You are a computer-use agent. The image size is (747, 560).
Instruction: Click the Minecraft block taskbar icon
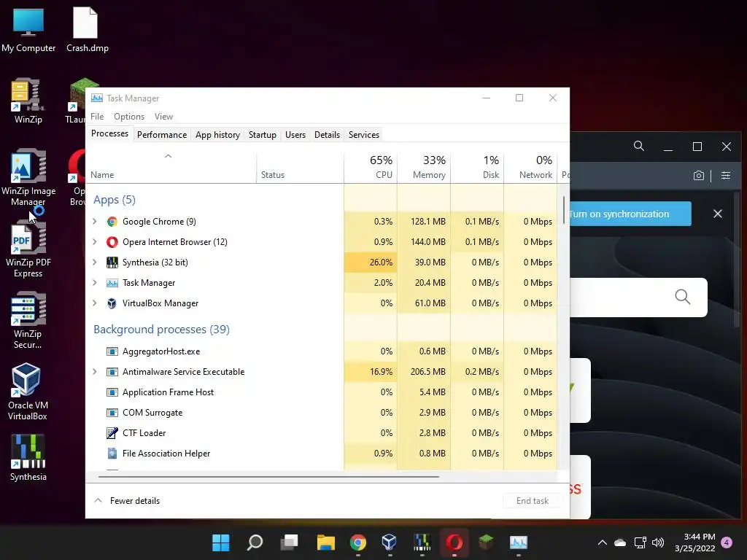[486, 542]
